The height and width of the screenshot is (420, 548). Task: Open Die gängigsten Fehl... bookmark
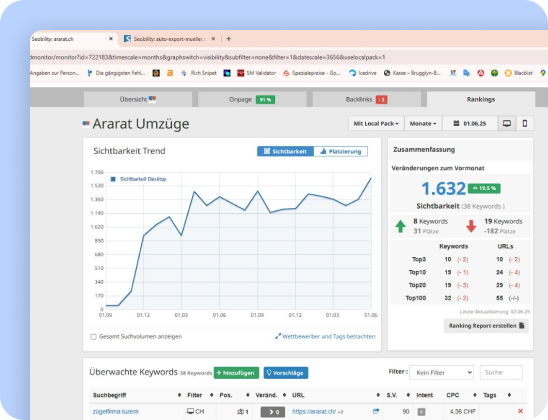click(x=116, y=73)
